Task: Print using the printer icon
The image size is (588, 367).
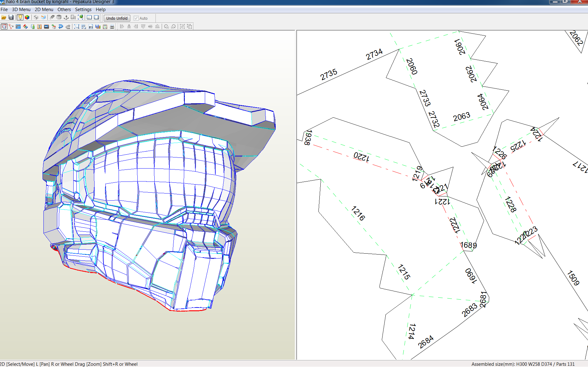Action: click(112, 27)
